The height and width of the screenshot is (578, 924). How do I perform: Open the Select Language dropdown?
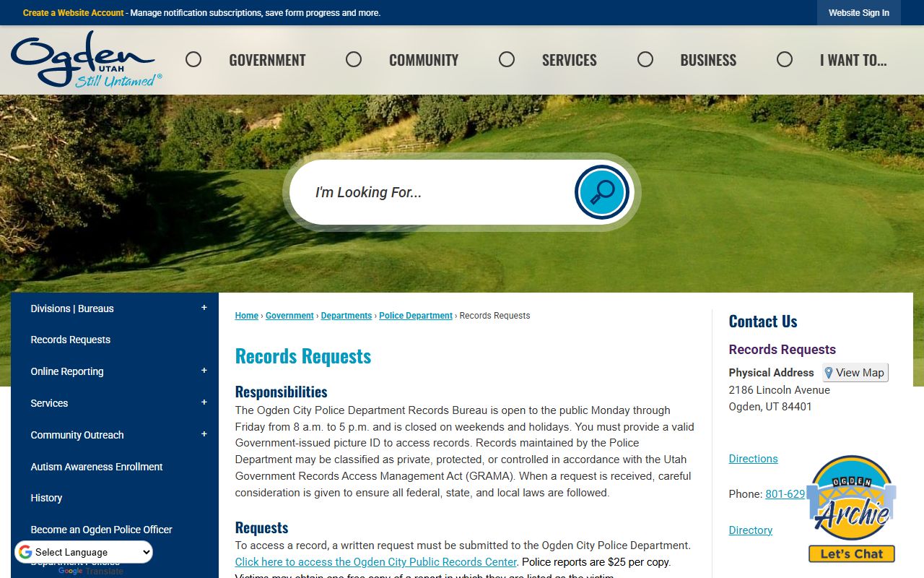[x=84, y=553]
